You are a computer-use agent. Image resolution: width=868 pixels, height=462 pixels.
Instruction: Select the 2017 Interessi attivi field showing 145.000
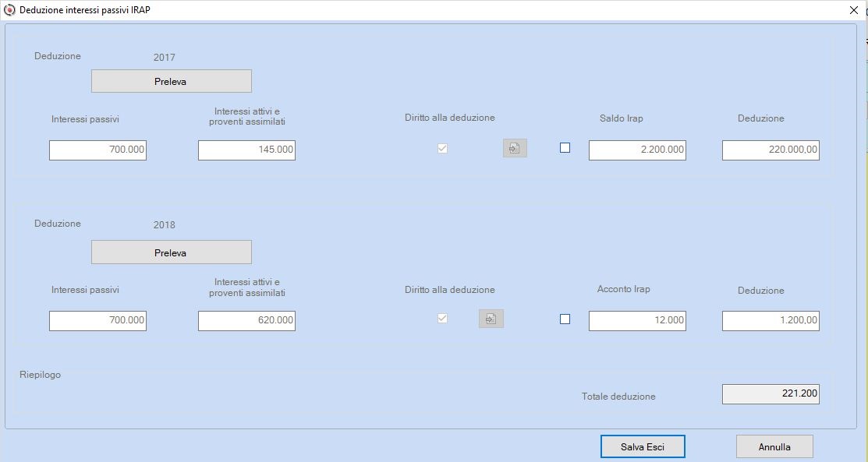pyautogui.click(x=247, y=150)
